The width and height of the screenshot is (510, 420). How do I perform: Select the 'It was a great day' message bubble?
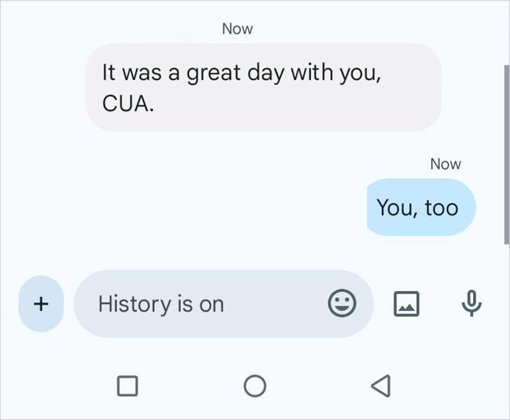263,87
